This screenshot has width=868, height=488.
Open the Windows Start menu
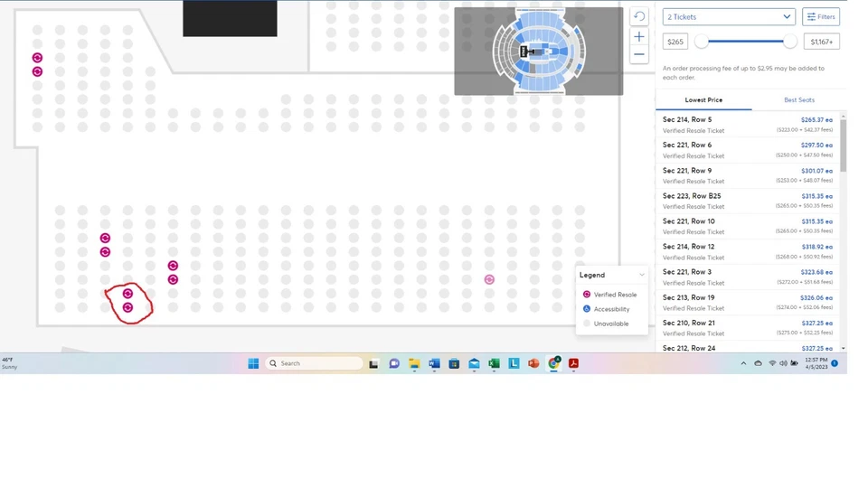click(253, 363)
